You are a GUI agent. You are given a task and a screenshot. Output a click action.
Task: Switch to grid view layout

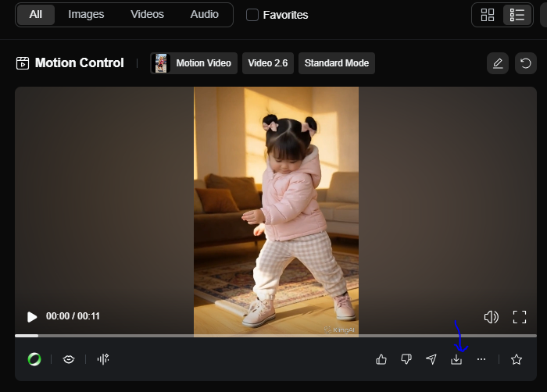(488, 15)
